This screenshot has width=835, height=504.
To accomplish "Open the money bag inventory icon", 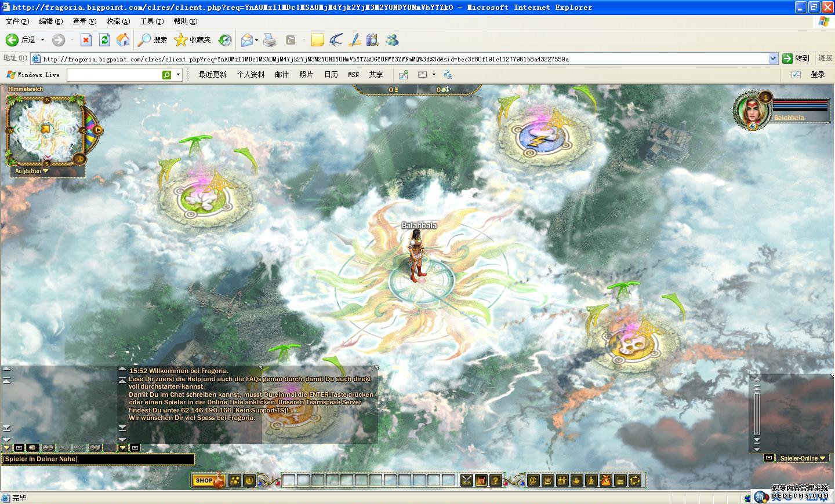I will point(606,480).
